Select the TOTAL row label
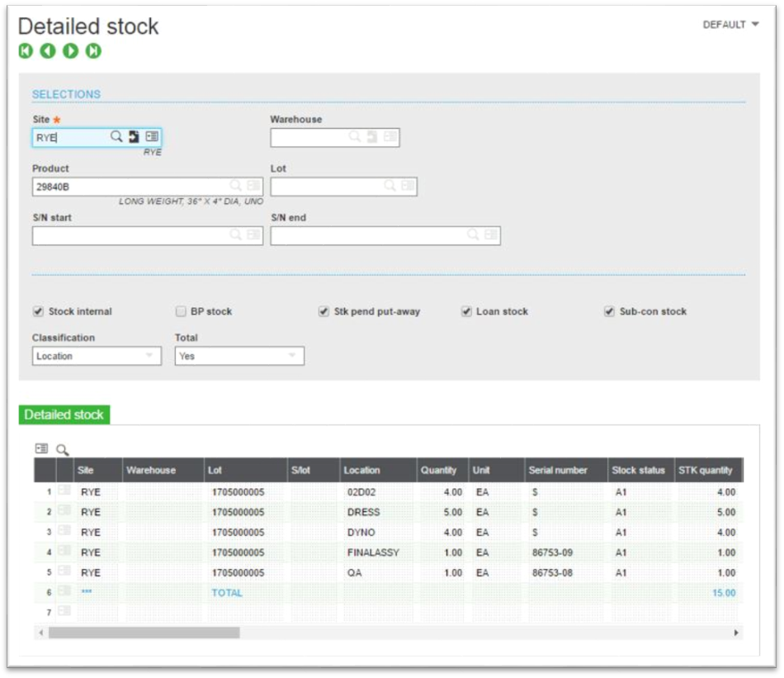784x678 pixels. pyautogui.click(x=227, y=592)
